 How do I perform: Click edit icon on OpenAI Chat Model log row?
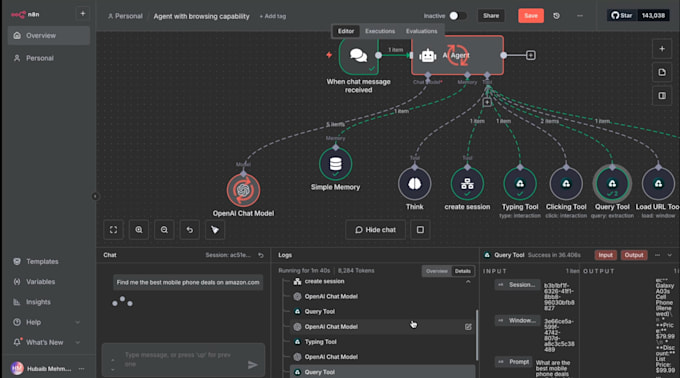tap(468, 327)
